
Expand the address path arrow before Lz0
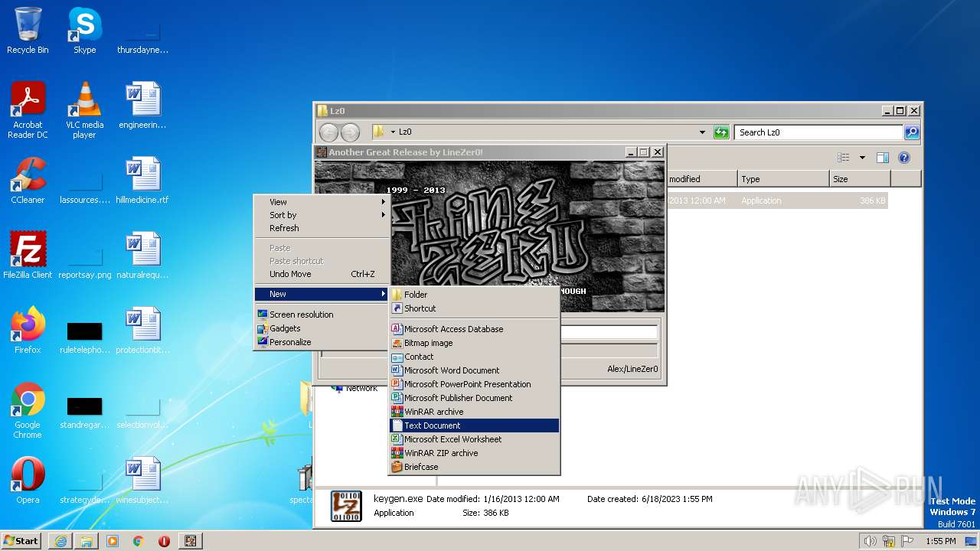(x=393, y=132)
